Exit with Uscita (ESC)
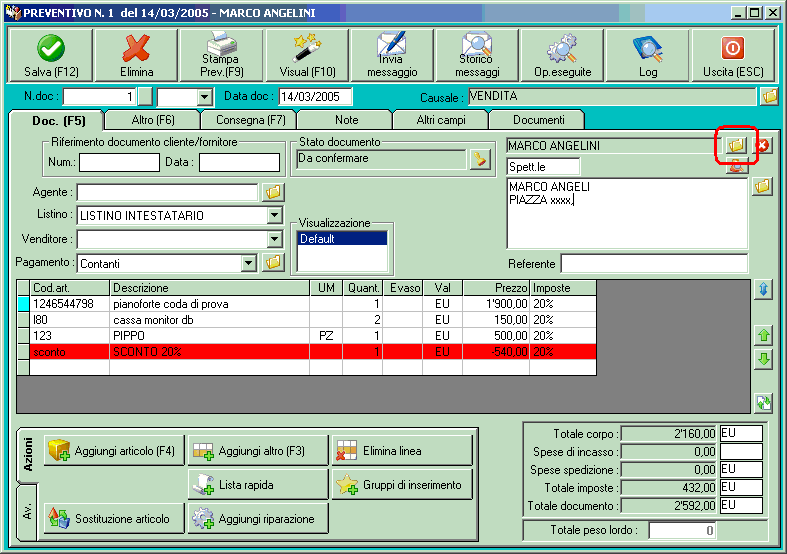This screenshot has width=787, height=554. 733,55
